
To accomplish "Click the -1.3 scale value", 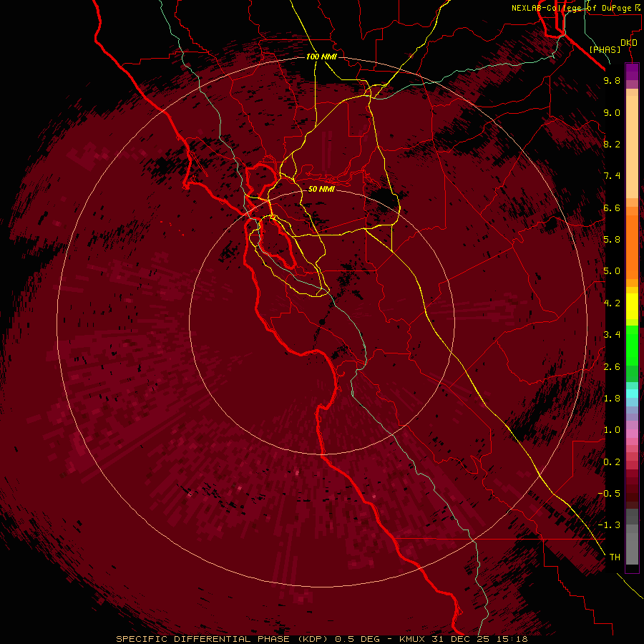I will tap(609, 525).
